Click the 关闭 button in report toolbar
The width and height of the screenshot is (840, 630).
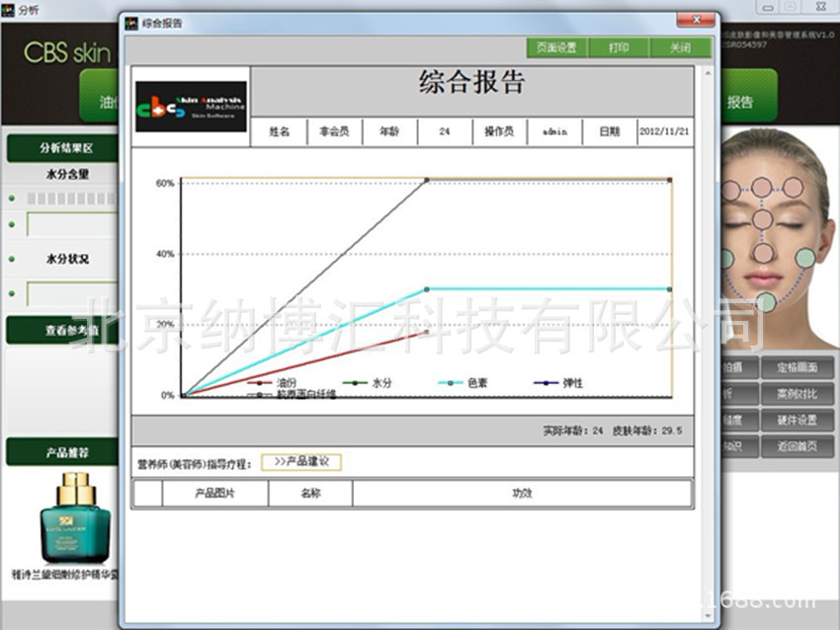(680, 47)
